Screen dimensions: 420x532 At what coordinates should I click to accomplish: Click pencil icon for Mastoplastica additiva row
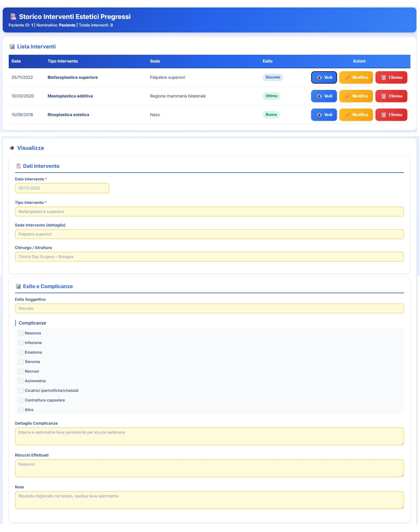347,96
